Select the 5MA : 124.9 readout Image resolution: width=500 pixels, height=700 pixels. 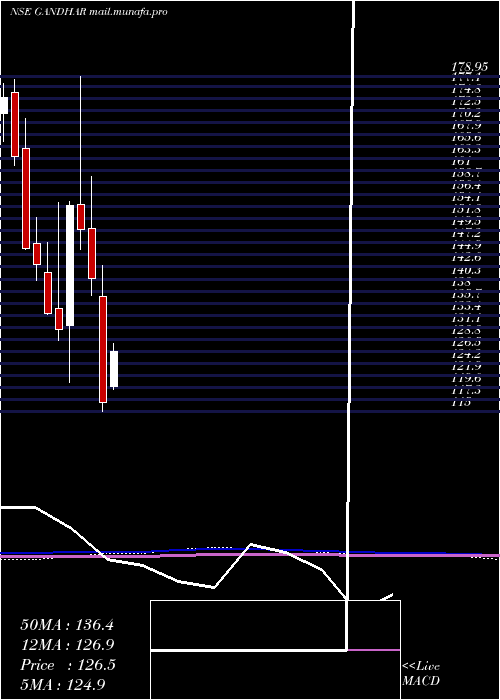point(63,684)
